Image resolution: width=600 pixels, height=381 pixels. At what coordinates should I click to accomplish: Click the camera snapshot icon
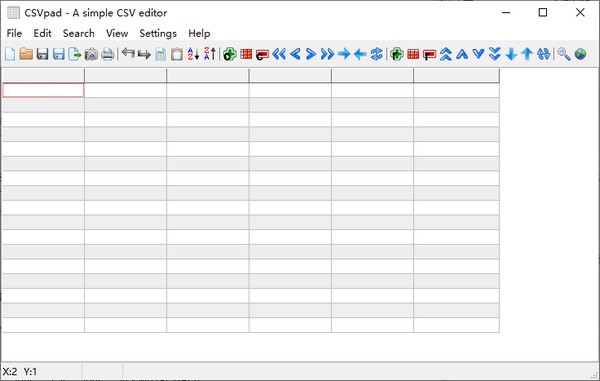(x=91, y=54)
